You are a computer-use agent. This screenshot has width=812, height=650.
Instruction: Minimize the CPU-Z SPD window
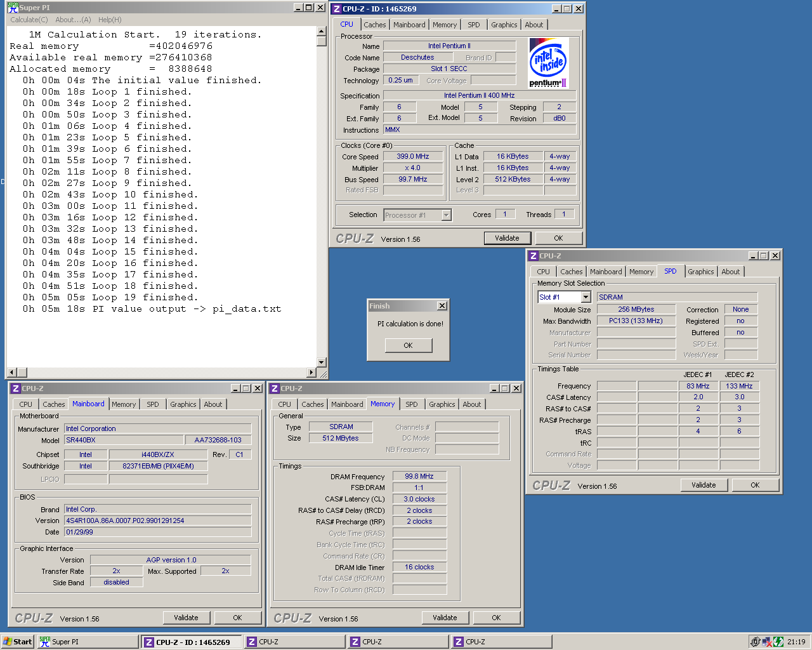click(x=753, y=256)
